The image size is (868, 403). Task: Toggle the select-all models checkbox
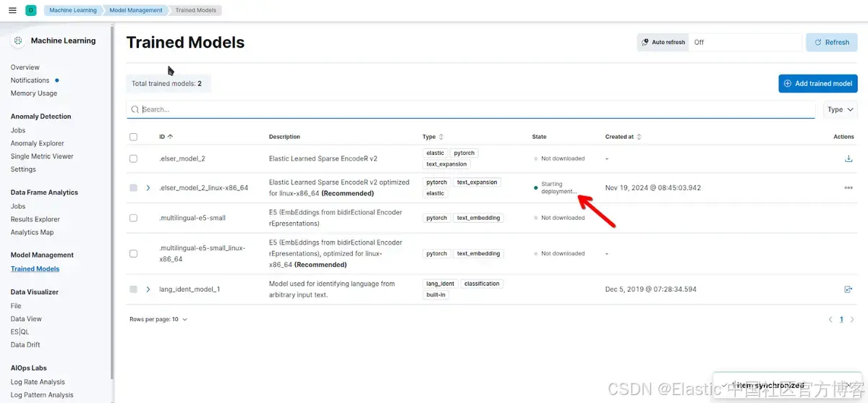(133, 137)
